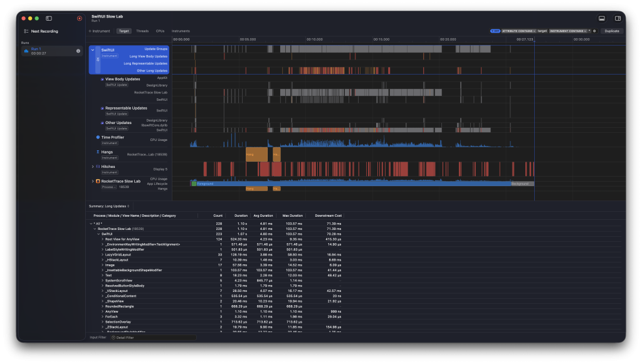
Task: Select Run 1 in the Runs list
Action: click(x=51, y=51)
